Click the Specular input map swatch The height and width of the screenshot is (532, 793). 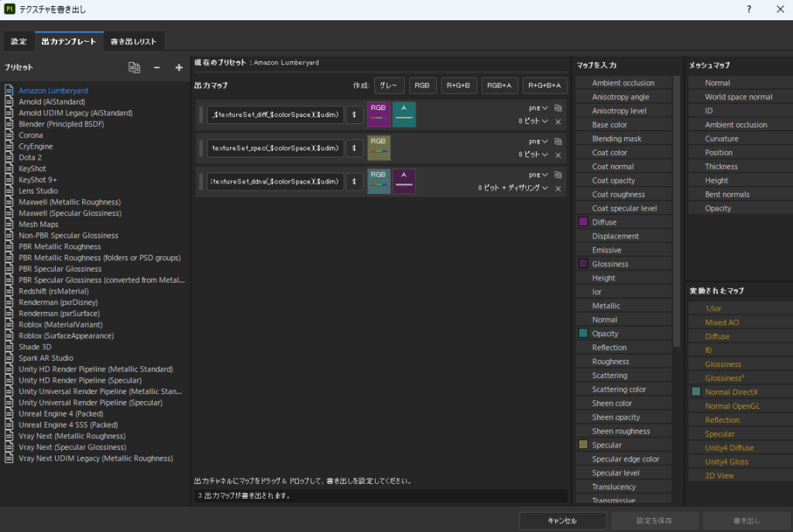tap(583, 445)
